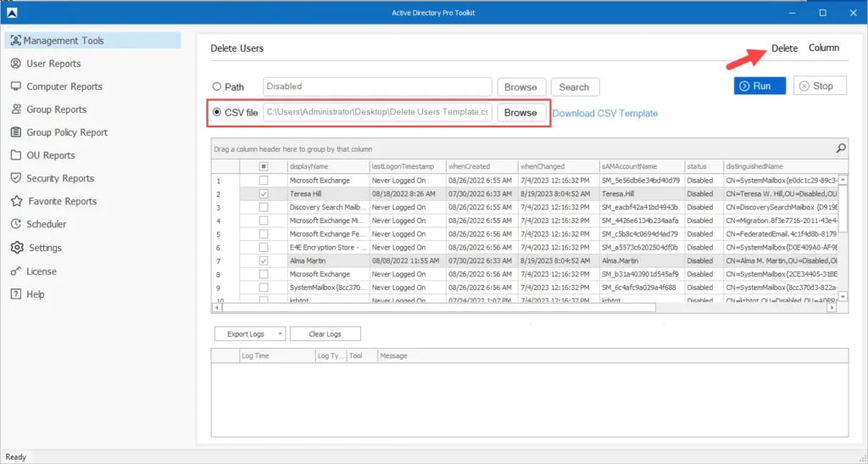The image size is (868, 464).
Task: Click the SM_eacbf42a41bd4943b cell
Action: (643, 207)
